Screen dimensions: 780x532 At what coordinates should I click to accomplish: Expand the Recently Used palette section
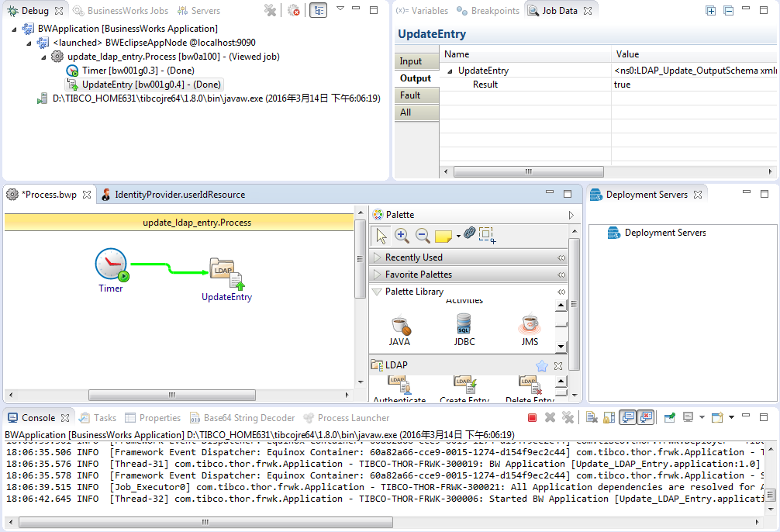pos(377,257)
